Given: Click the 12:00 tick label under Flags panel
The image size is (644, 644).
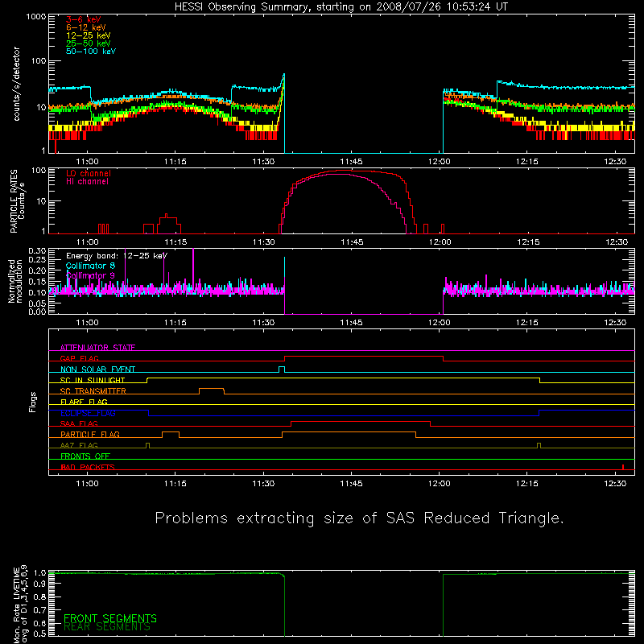Looking at the screenshot, I should click(439, 484).
